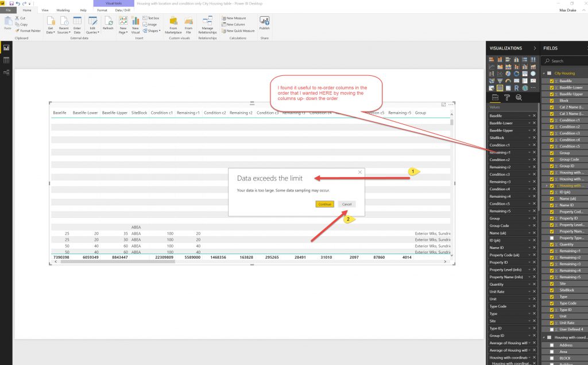The image size is (588, 365).
Task: Select the Format paint roller icon
Action: (507, 98)
